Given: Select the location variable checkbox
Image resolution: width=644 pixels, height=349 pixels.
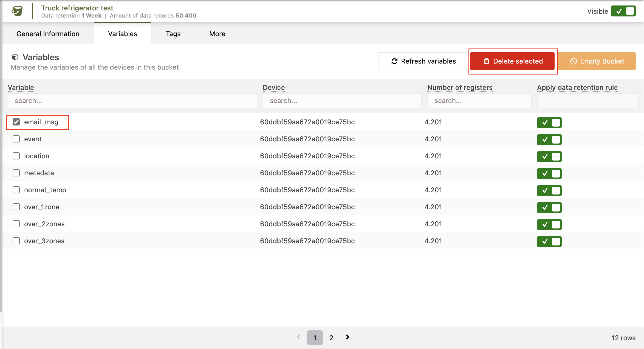Looking at the screenshot, I should pyautogui.click(x=16, y=156).
